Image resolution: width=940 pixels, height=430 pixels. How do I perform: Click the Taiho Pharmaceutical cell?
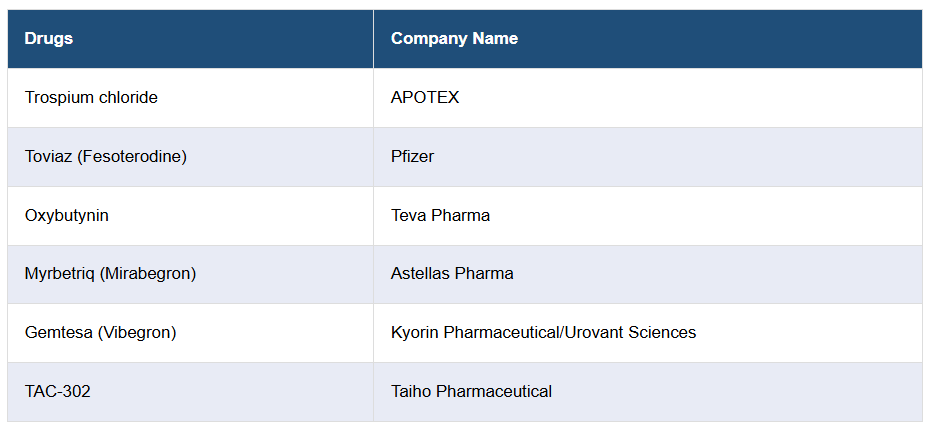(x=471, y=391)
